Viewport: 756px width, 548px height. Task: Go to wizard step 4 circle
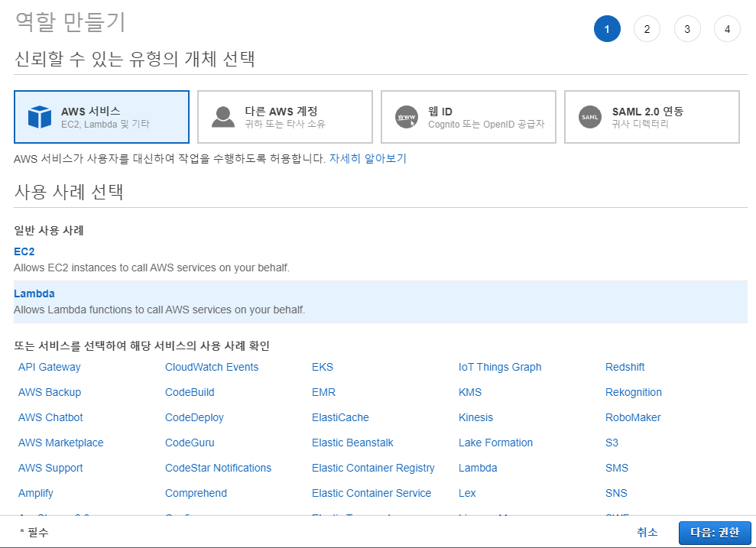(727, 29)
